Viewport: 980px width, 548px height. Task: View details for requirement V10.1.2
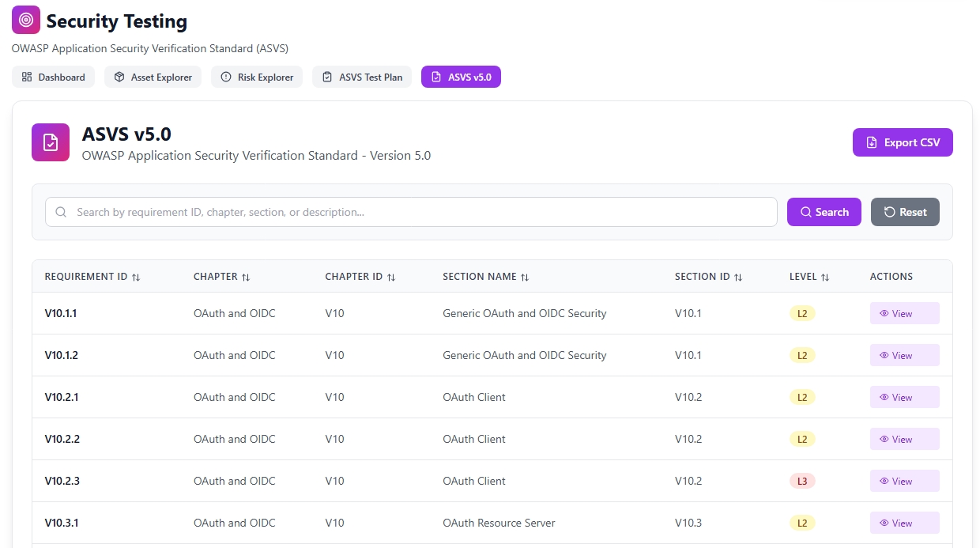(x=905, y=355)
